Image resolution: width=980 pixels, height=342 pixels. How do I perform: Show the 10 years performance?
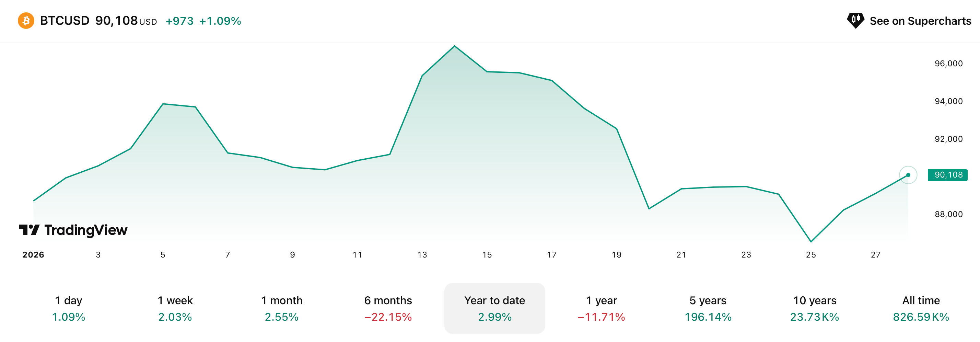click(815, 308)
